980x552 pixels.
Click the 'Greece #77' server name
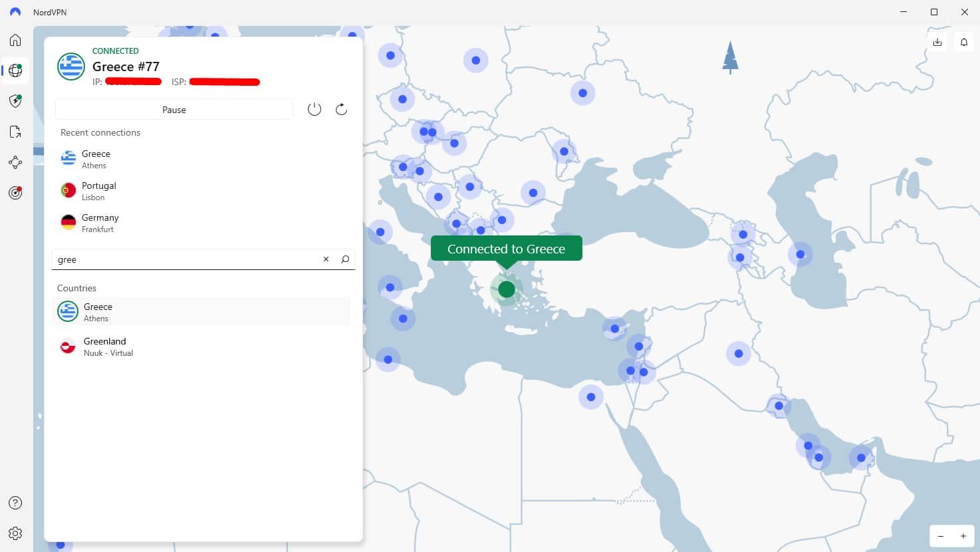[126, 67]
